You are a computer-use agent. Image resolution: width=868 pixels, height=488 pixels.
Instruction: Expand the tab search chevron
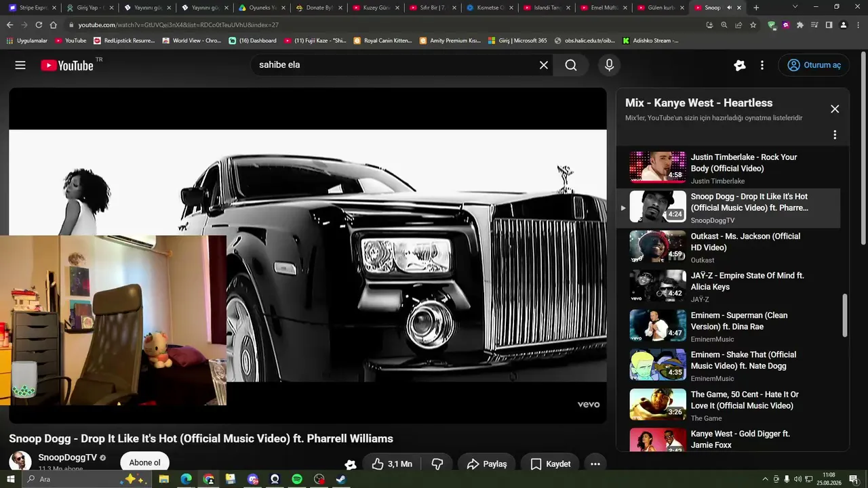pyautogui.click(x=795, y=7)
